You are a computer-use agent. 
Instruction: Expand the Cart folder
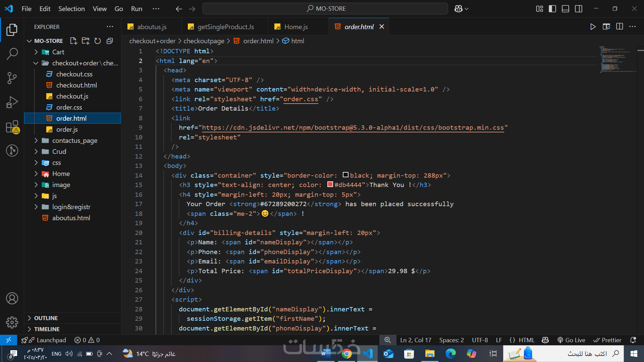(x=58, y=52)
